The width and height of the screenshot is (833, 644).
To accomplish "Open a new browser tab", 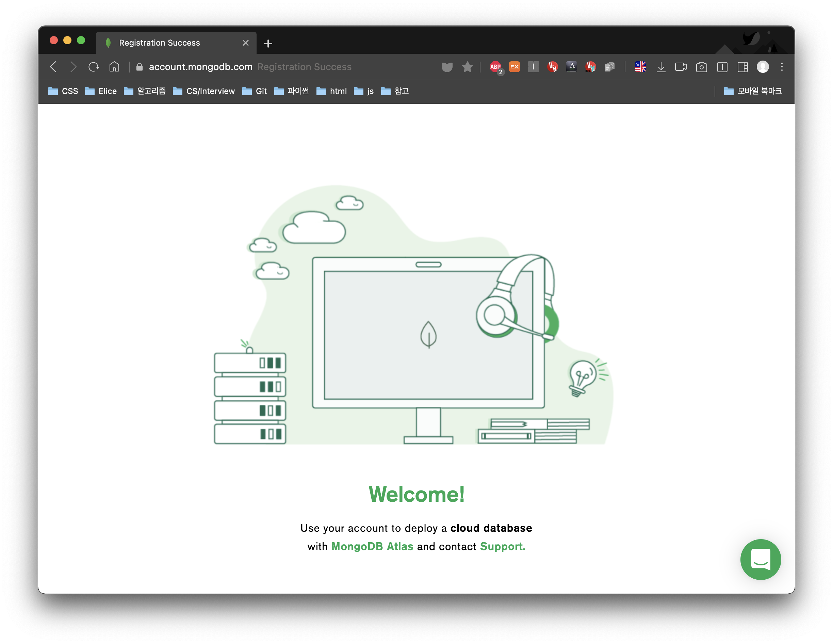I will (268, 44).
